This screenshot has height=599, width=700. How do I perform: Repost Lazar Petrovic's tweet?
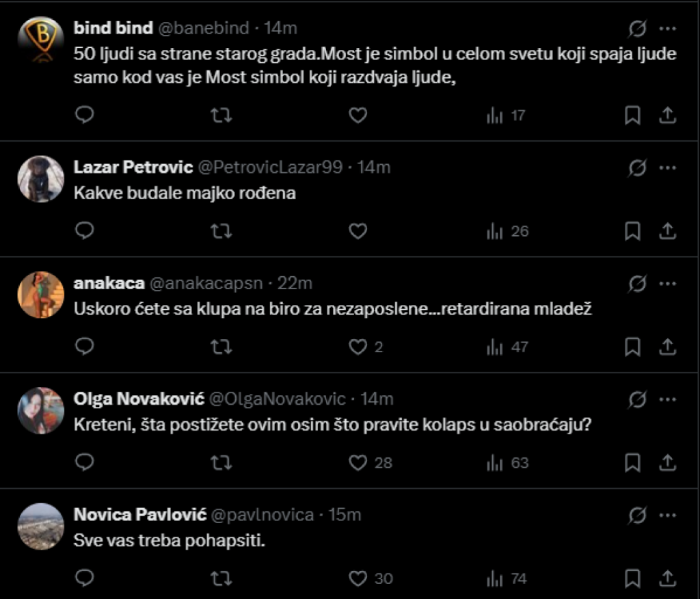220,232
